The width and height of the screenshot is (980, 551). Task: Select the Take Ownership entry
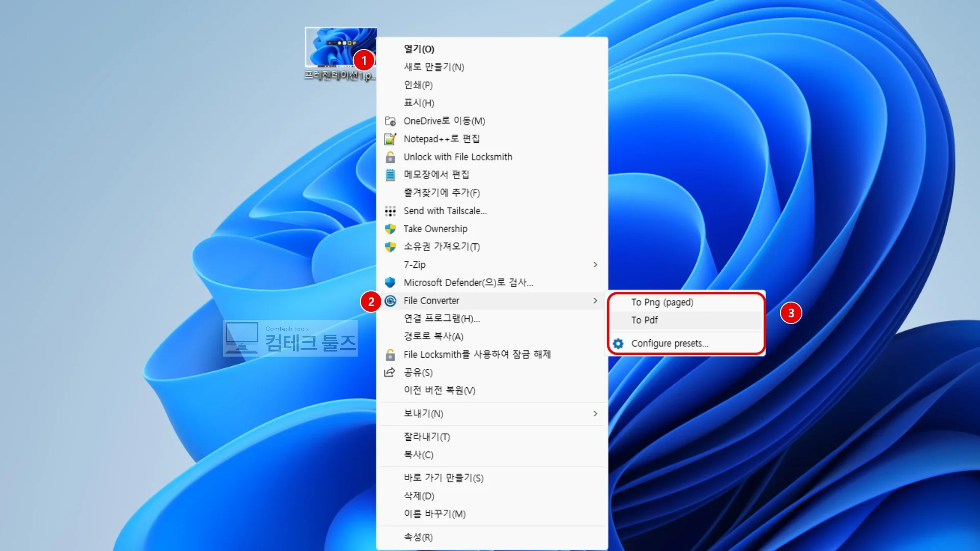(x=492, y=229)
